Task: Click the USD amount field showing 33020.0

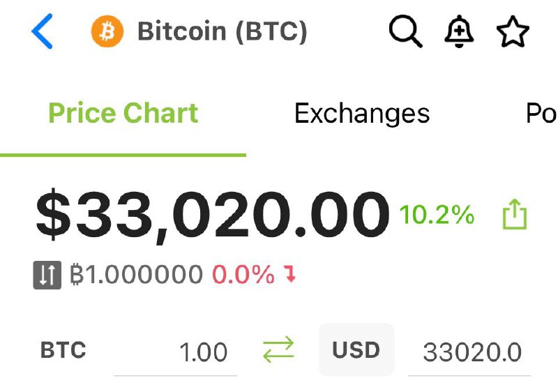Action: tap(471, 352)
